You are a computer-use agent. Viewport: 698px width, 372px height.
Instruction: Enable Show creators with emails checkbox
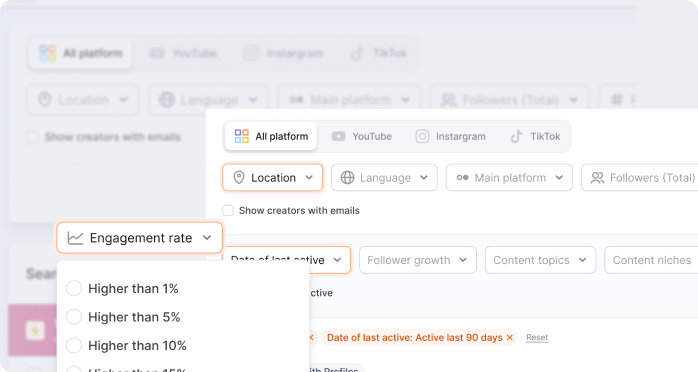point(228,210)
